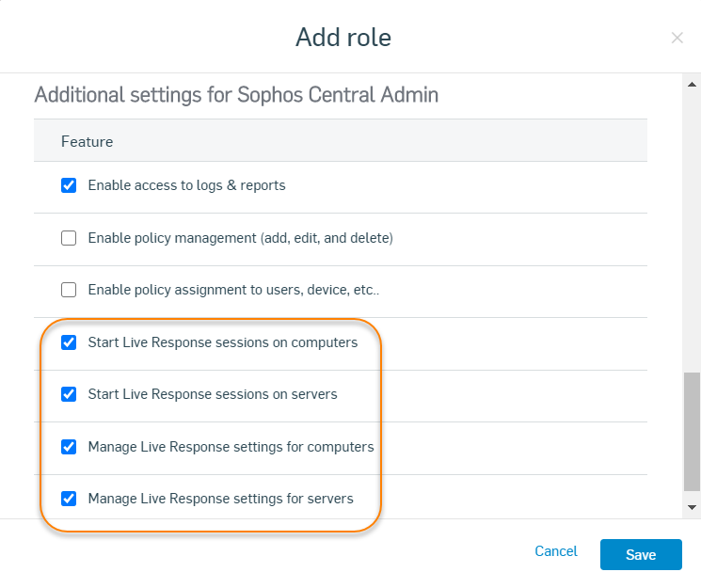Screen dimensions: 701x588
Task: Uncheck Manage Live Response settings for servers
Action: [69, 499]
